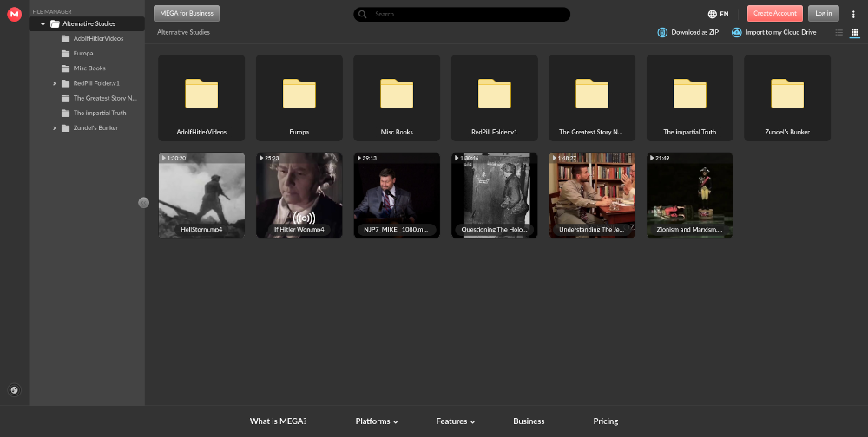The height and width of the screenshot is (437, 868).
Task: Open Misc Books folder icon in grid
Action: pyautogui.click(x=397, y=94)
